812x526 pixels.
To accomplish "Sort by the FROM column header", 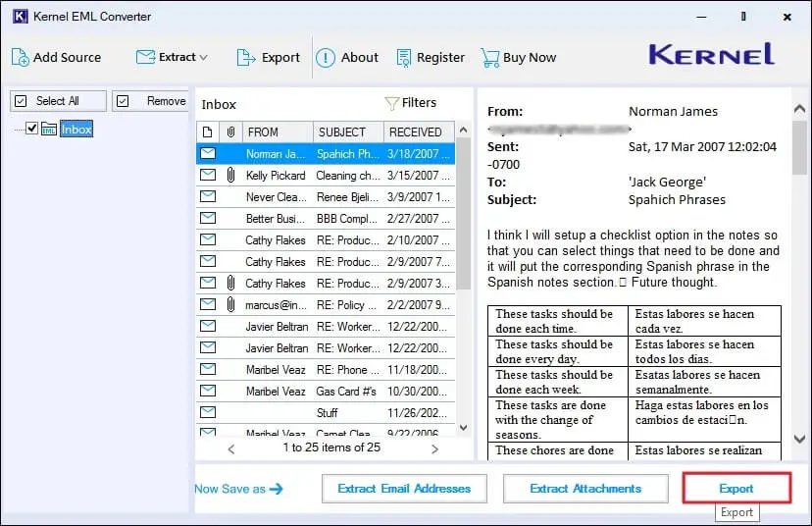I will click(278, 132).
